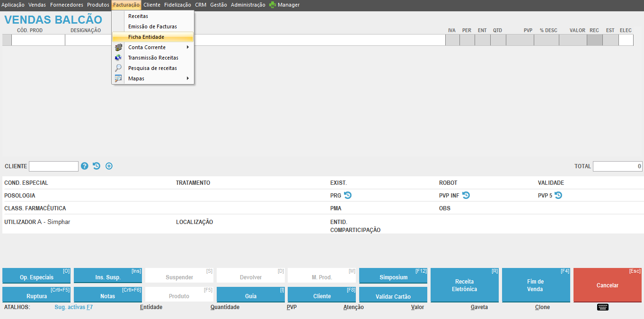
Task: Click the green Manager icon in menu bar
Action: click(x=273, y=5)
